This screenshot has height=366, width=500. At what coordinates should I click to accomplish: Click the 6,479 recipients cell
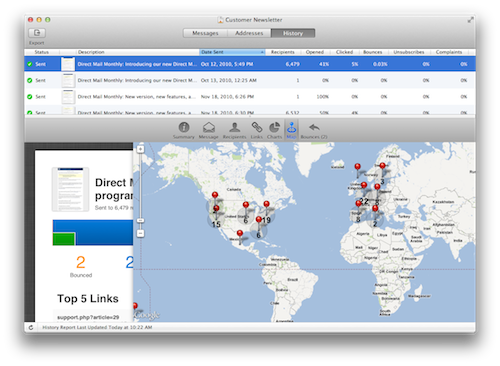click(292, 64)
